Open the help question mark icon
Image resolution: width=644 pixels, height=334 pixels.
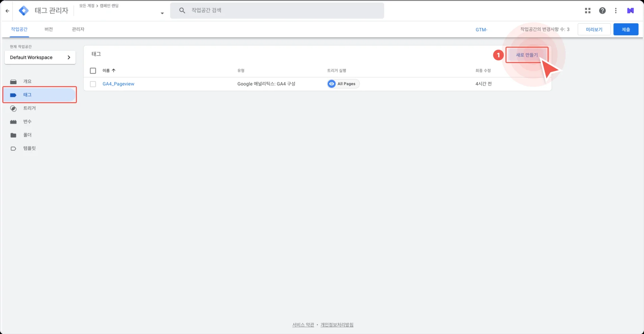pos(602,11)
